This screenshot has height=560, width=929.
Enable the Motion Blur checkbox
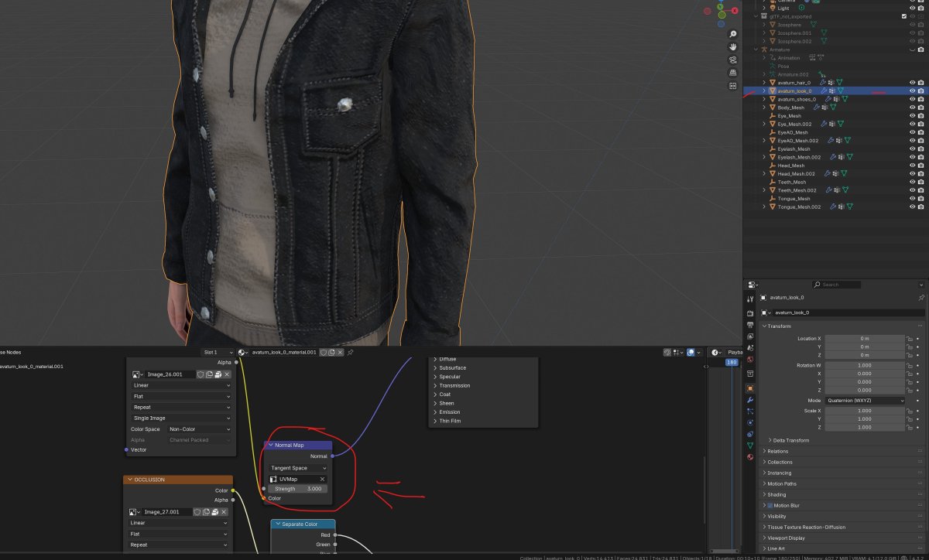pos(770,505)
